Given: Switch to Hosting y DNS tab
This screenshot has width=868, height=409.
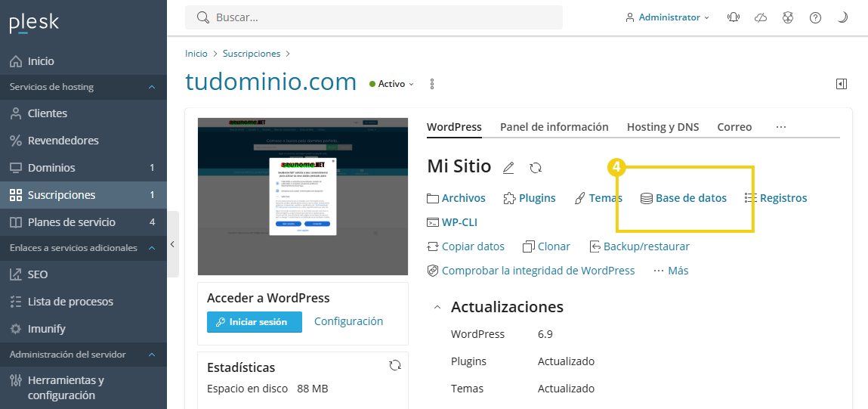Looking at the screenshot, I should click(x=663, y=127).
